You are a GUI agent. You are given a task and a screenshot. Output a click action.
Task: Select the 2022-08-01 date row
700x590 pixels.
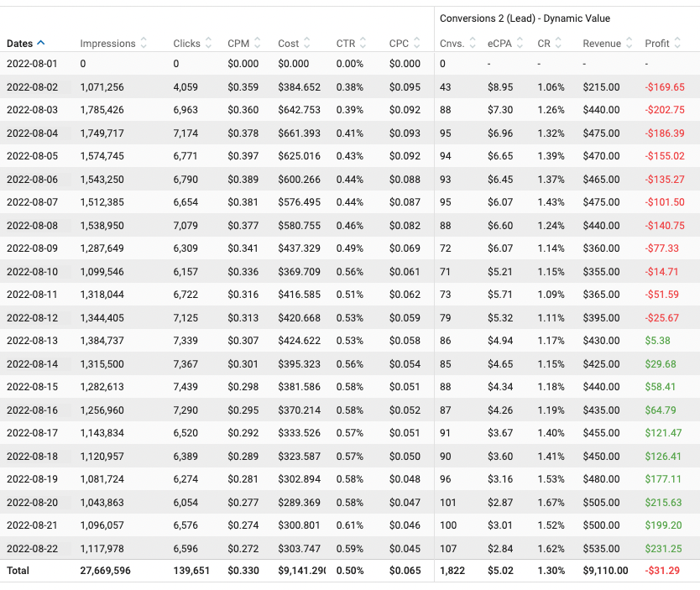(x=32, y=64)
